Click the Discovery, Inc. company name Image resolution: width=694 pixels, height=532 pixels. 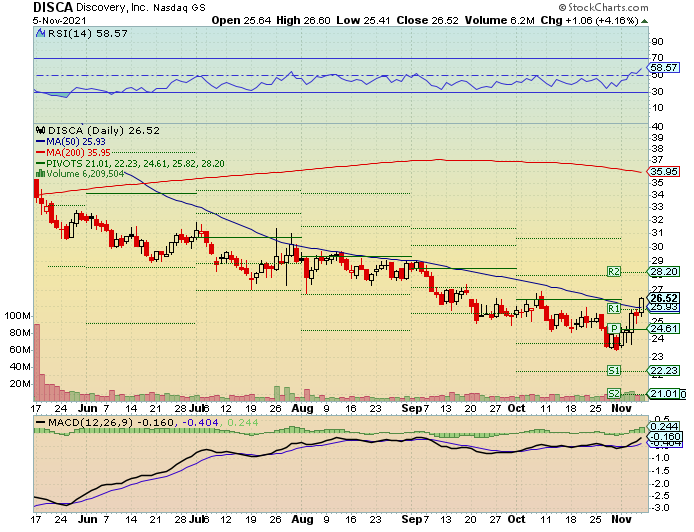112,8
